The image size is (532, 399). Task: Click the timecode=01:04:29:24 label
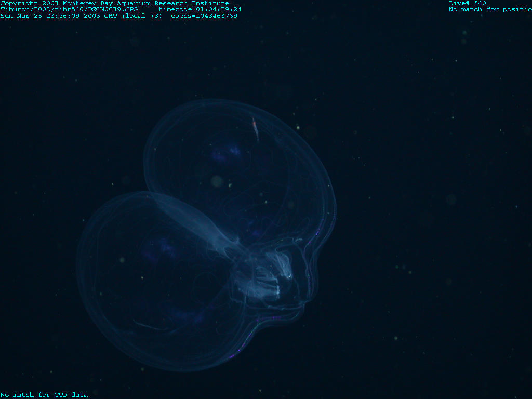click(199, 9)
